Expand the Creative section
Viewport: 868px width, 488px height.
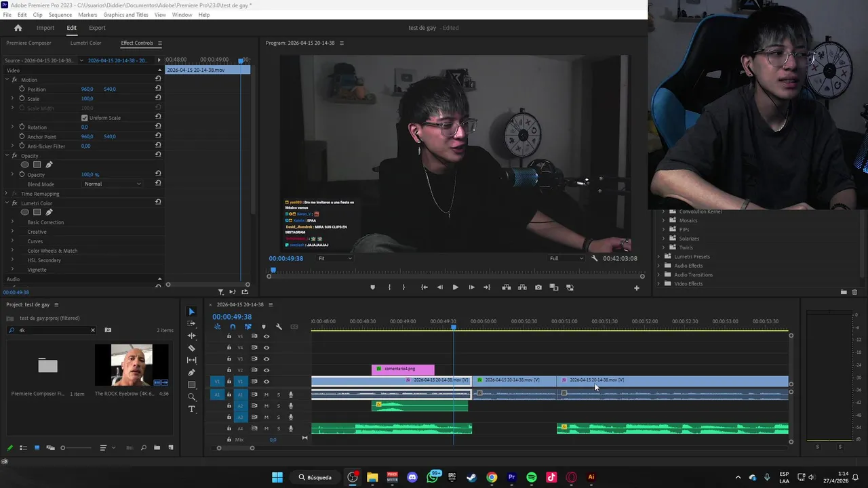pyautogui.click(x=12, y=232)
